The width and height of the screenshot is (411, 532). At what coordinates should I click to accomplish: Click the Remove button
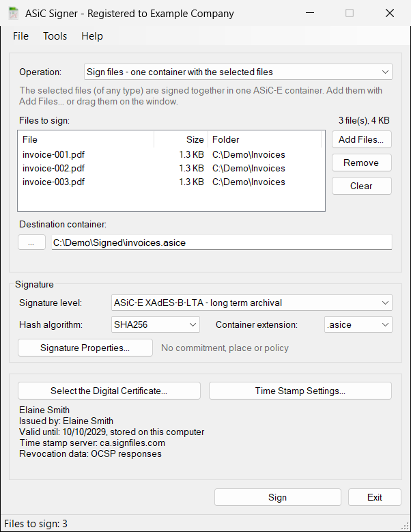(x=361, y=163)
